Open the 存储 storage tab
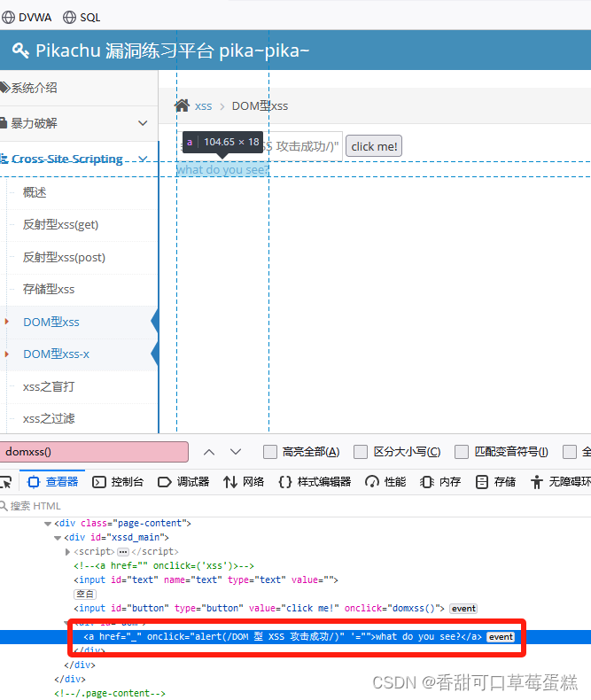The width and height of the screenshot is (591, 700). pos(495,482)
